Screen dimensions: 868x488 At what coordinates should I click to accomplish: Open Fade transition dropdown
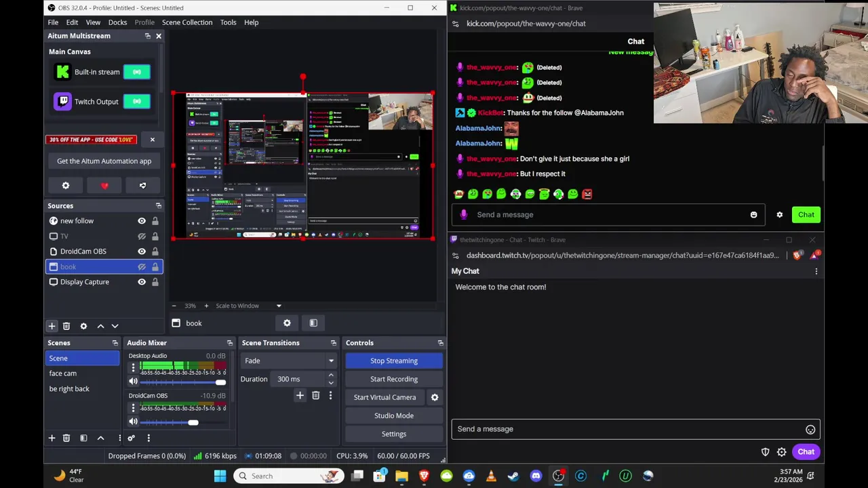click(289, 361)
